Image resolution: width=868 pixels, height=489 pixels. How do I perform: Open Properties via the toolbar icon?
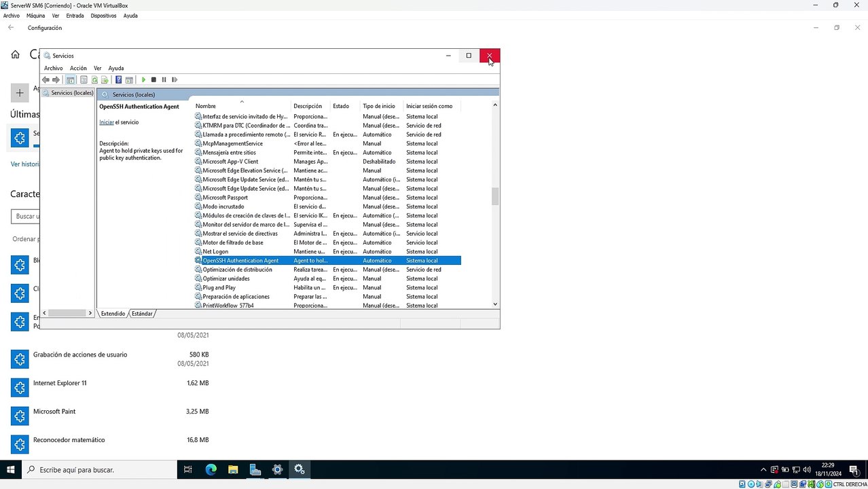pyautogui.click(x=84, y=79)
